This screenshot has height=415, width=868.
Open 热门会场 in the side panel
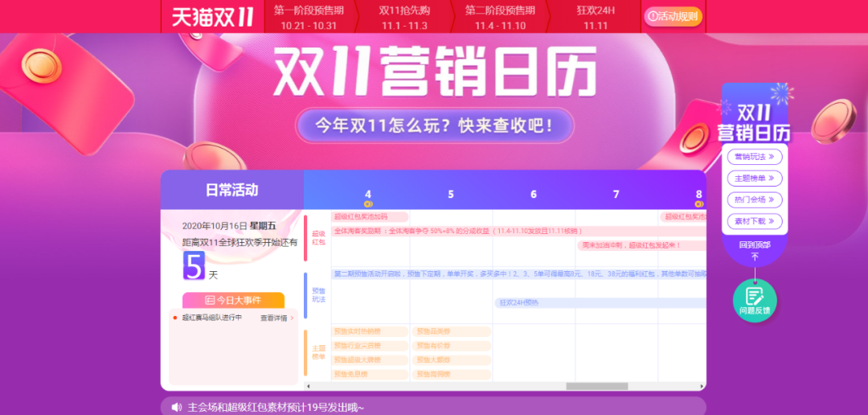755,199
